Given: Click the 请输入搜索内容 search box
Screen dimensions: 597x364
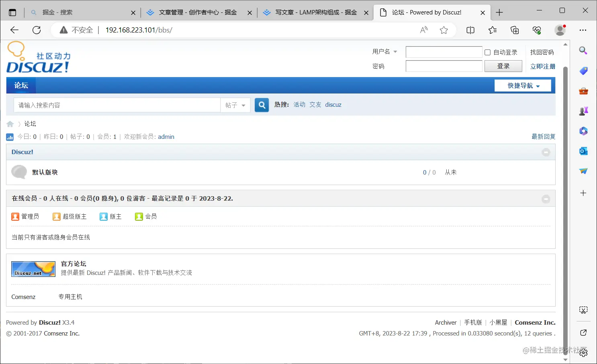Looking at the screenshot, I should pos(117,105).
